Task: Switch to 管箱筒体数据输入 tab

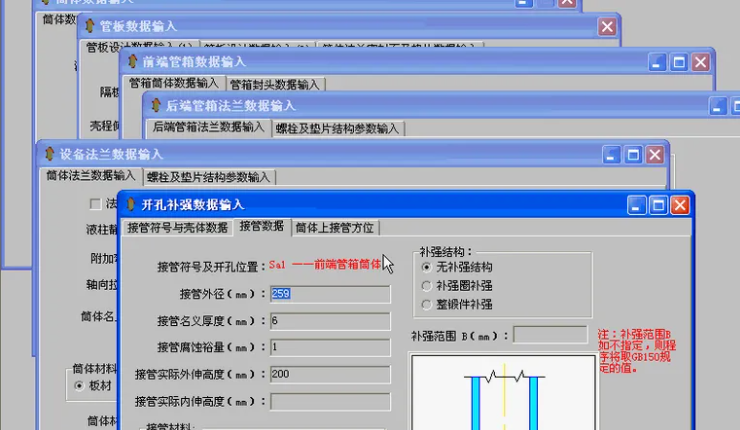Action: tap(174, 83)
